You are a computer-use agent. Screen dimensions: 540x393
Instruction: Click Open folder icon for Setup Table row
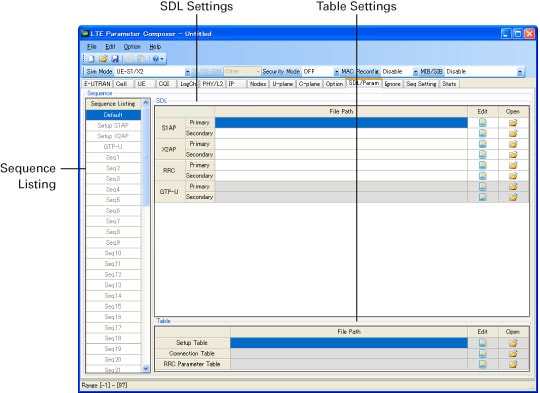513,343
